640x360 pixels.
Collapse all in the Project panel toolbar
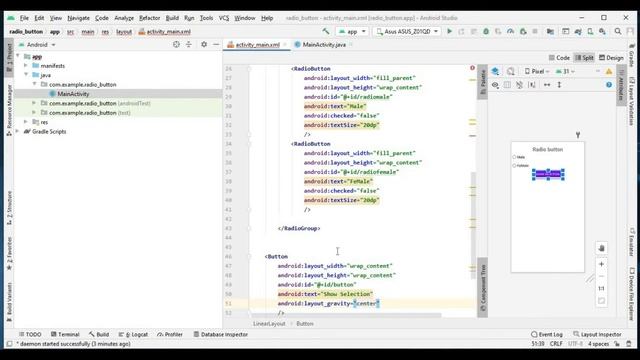coord(189,44)
